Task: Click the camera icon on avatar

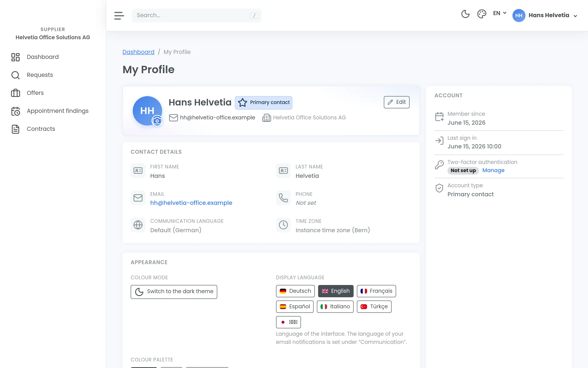Action: coord(157,120)
